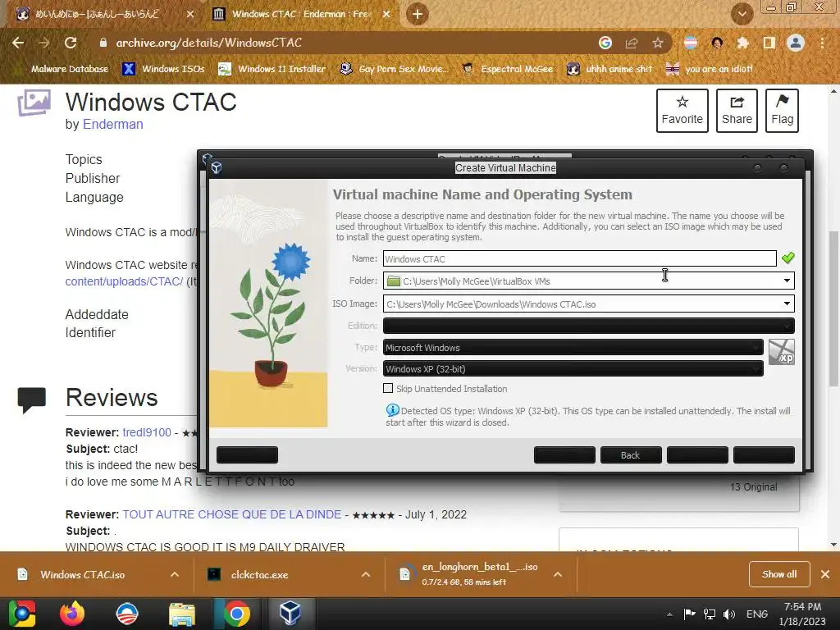This screenshot has height=630, width=840.
Task: Open Chrome side panel icon
Action: pos(769,43)
